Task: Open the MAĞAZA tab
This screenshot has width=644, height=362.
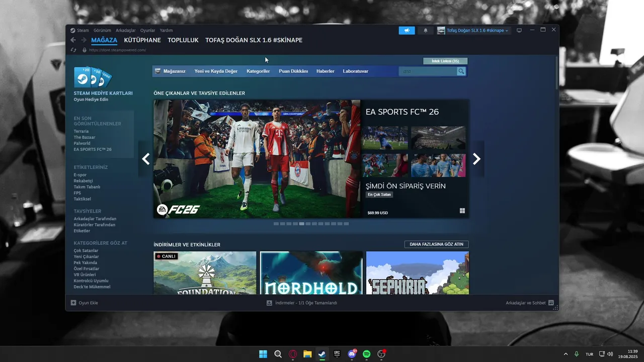Action: (x=104, y=40)
